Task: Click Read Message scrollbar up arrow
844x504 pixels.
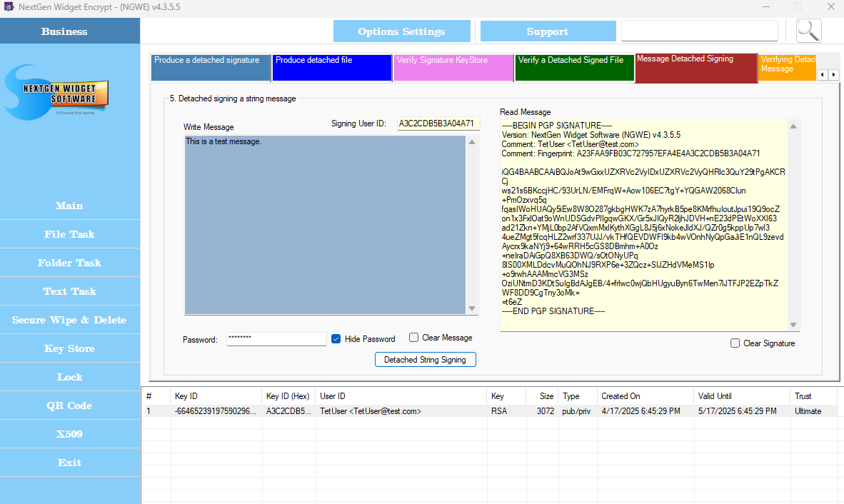Action: click(793, 126)
